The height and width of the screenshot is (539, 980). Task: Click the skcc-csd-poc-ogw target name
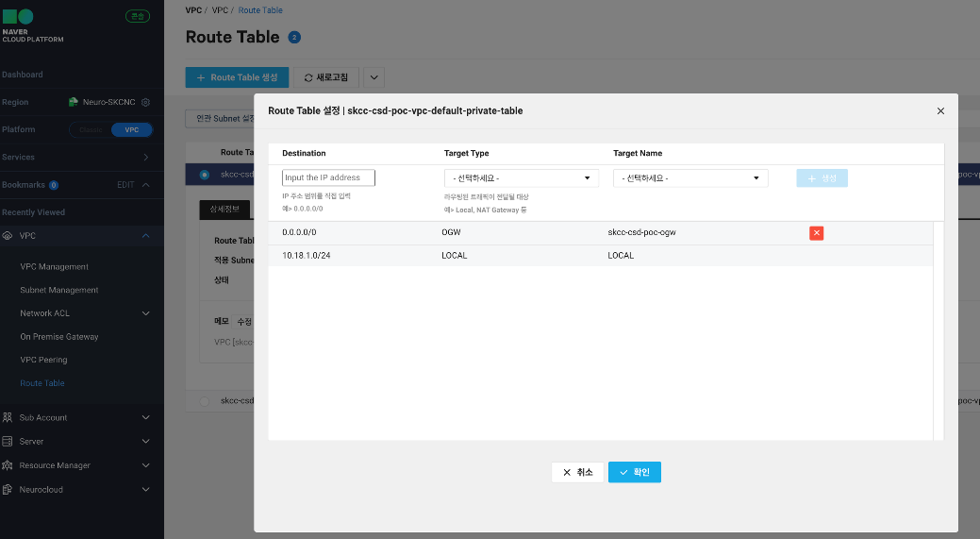[642, 232]
